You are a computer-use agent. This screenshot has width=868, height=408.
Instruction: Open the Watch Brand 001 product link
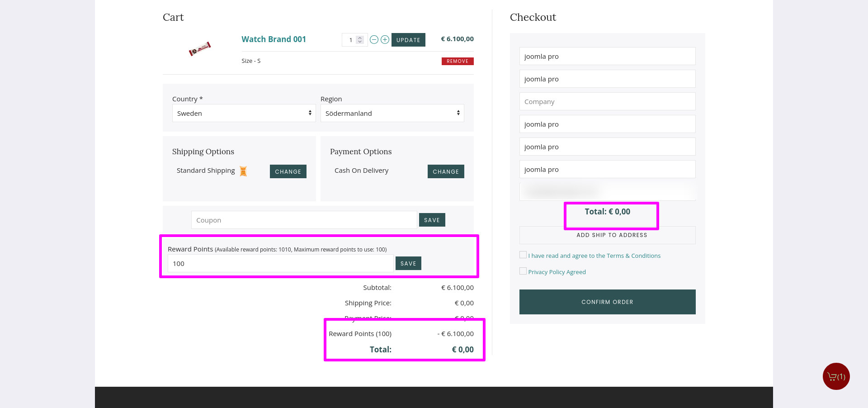(274, 39)
